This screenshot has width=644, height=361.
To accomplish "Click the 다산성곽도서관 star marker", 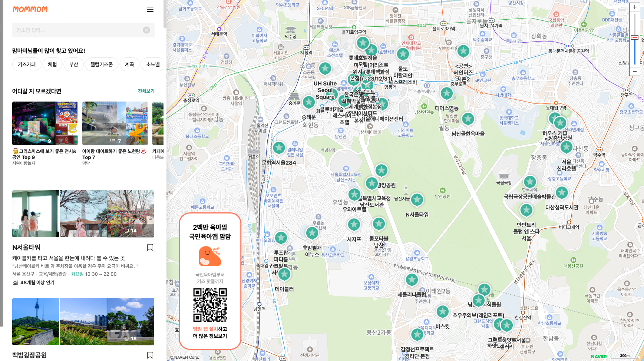I will 562,193.
